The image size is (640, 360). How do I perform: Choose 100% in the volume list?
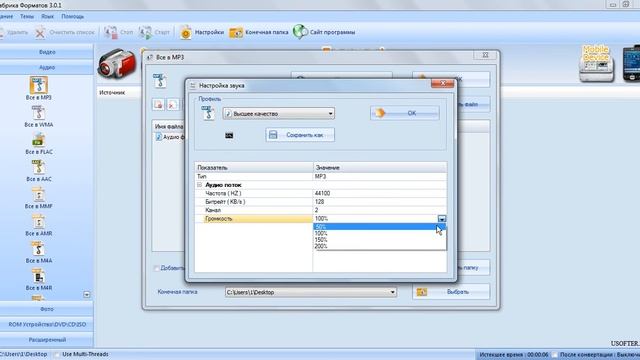pyautogui.click(x=380, y=233)
